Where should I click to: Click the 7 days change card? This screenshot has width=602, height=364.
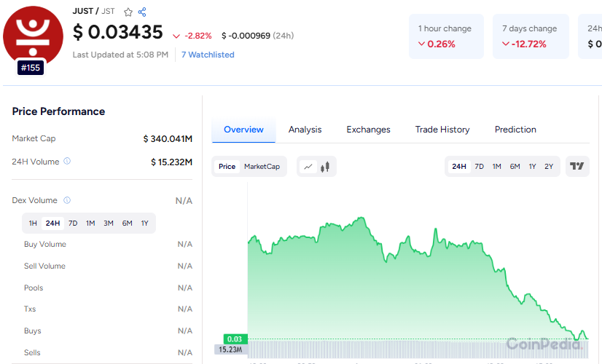pyautogui.click(x=531, y=36)
